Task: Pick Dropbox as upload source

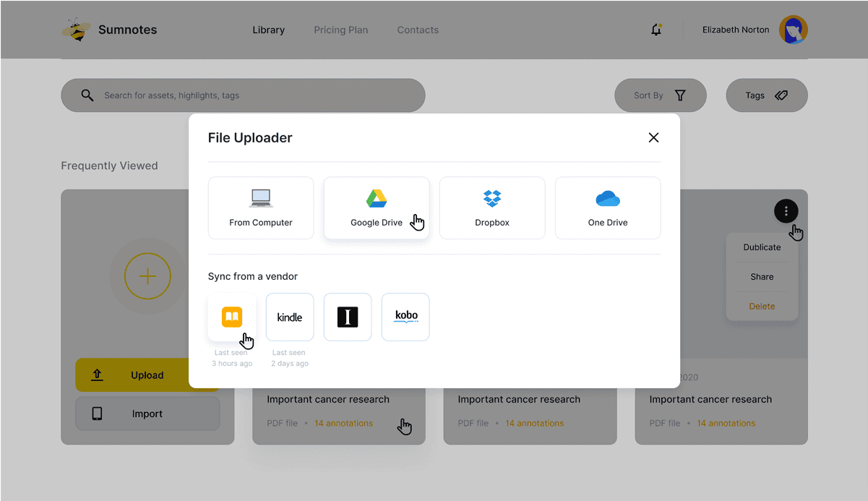Action: click(492, 208)
